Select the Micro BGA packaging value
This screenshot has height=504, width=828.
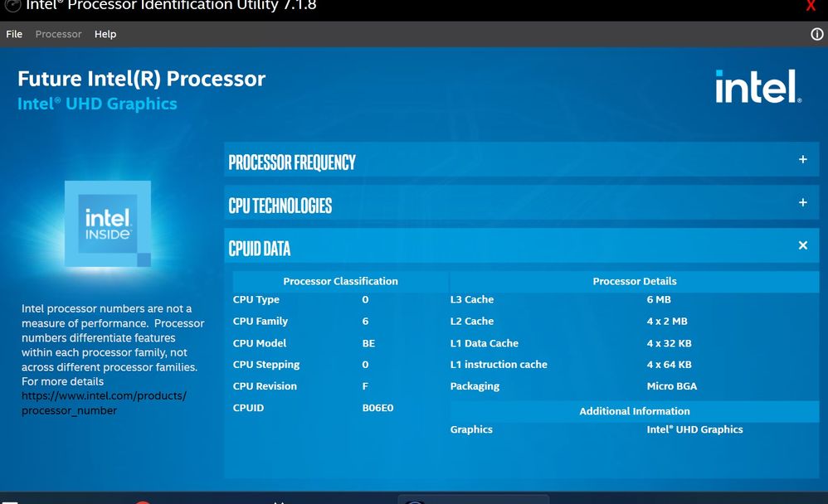pos(671,386)
